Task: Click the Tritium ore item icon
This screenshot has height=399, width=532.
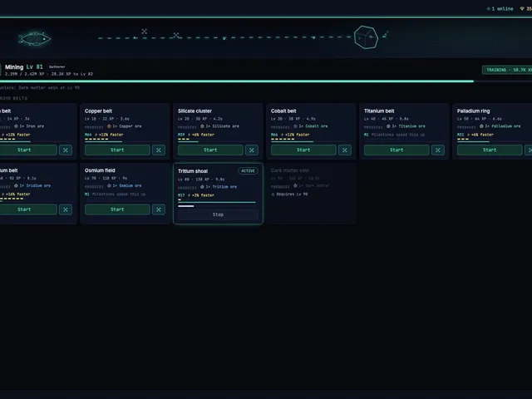Action: click(x=202, y=186)
